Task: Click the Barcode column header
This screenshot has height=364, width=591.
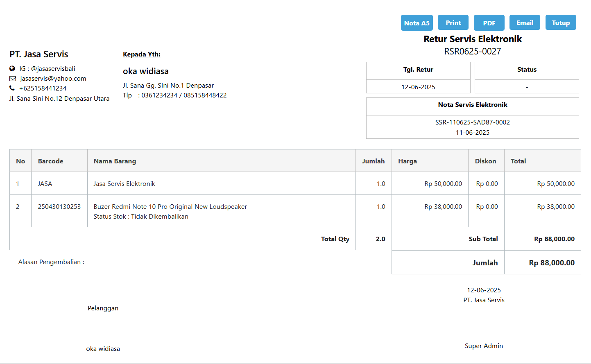Action: coord(50,161)
